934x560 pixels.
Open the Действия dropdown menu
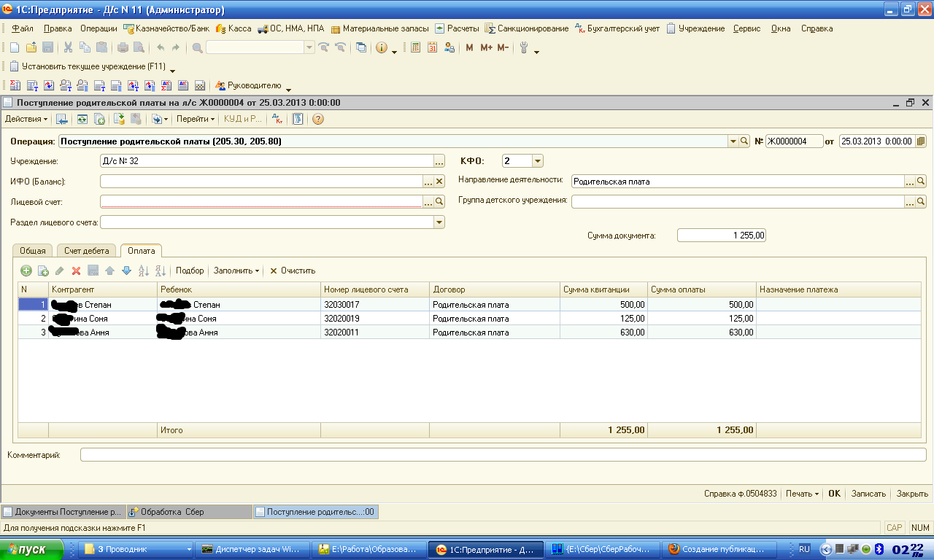26,119
